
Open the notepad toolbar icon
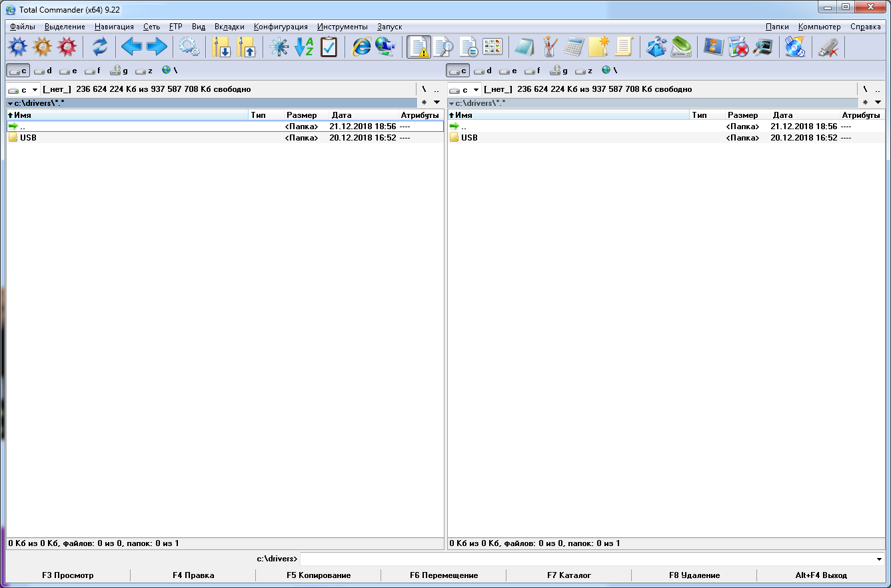point(525,47)
